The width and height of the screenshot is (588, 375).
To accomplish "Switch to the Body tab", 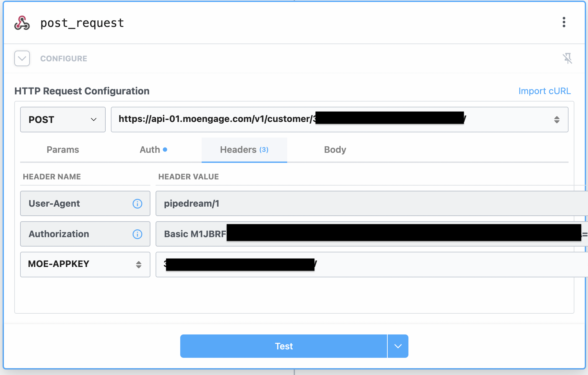I will click(335, 150).
